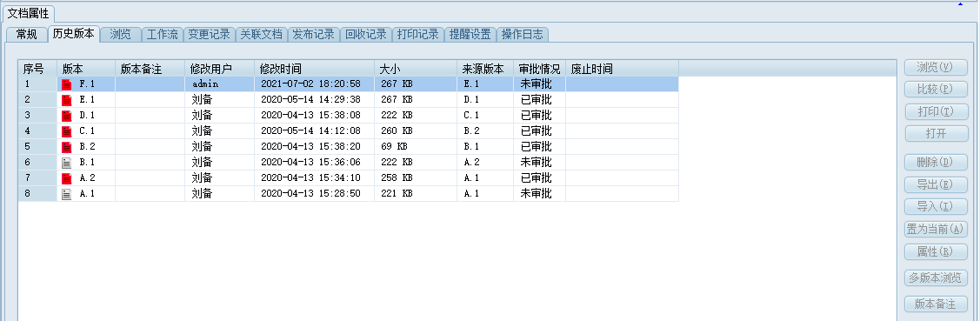Click the 审批情况 column header

click(539, 68)
